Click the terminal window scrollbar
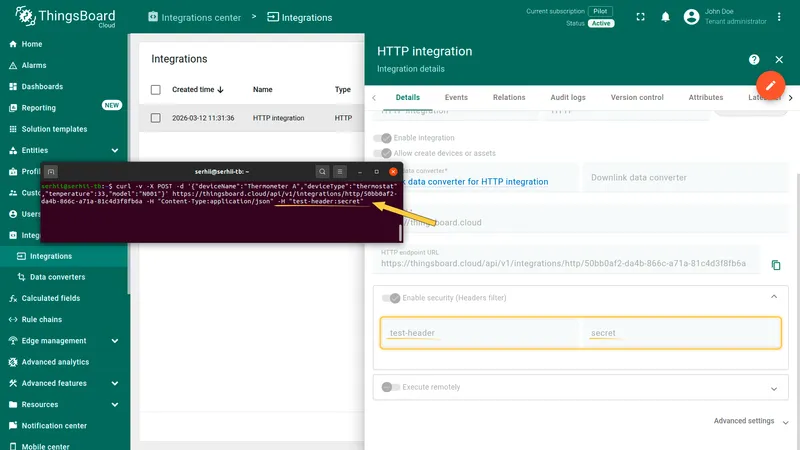 click(400, 233)
